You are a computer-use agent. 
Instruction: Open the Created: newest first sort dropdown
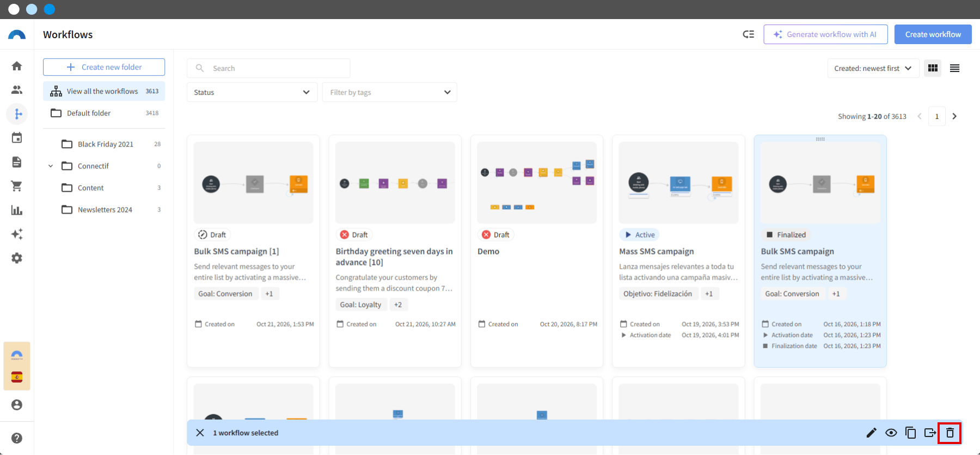(x=873, y=68)
